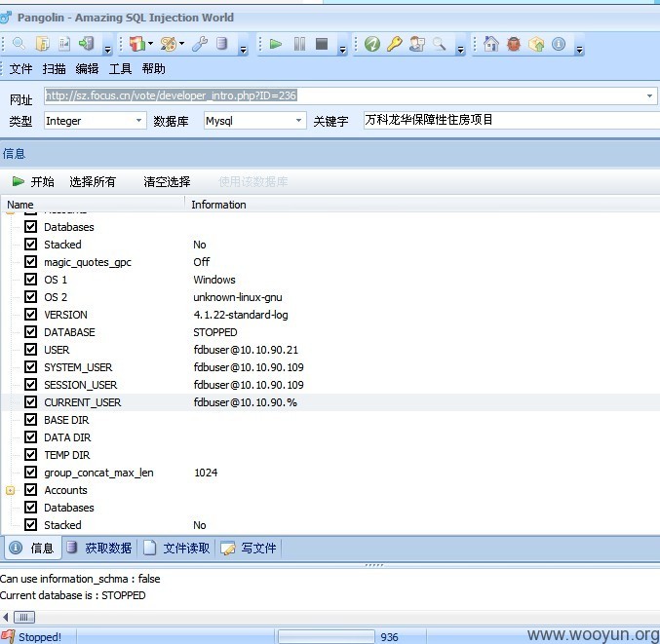The width and height of the screenshot is (660, 644).
Task: Open the 文件 menu
Action: pos(20,68)
